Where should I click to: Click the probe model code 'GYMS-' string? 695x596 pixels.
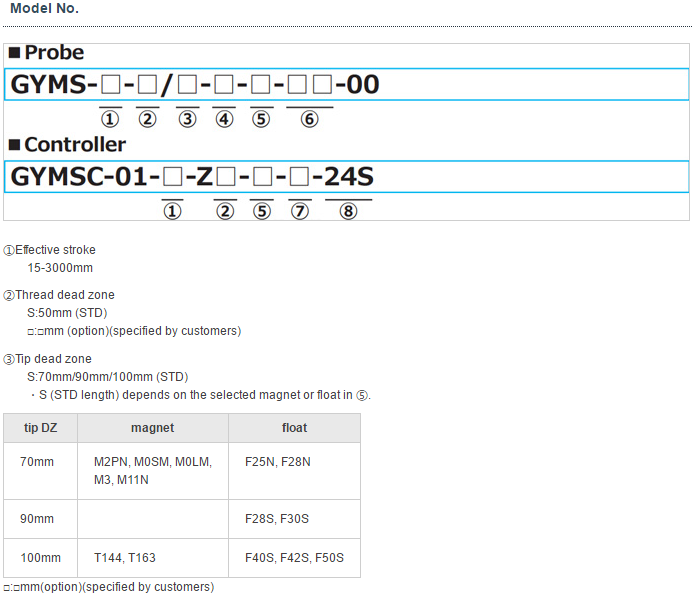(54, 84)
